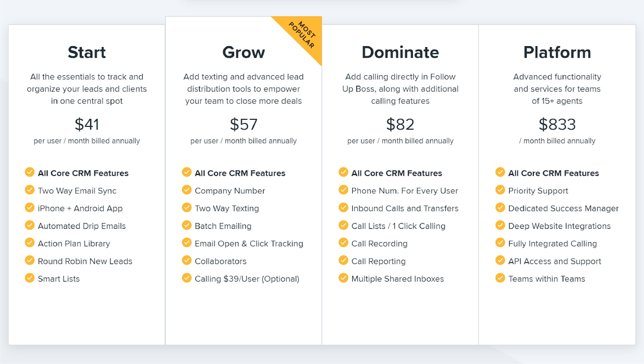Click the checkmark icon next to Smart Lists
This screenshot has width=644, height=364.
point(30,278)
